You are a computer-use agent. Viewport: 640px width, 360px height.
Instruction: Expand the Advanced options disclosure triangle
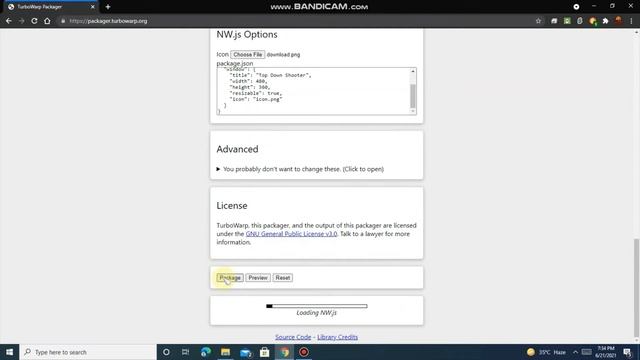tap(218, 169)
